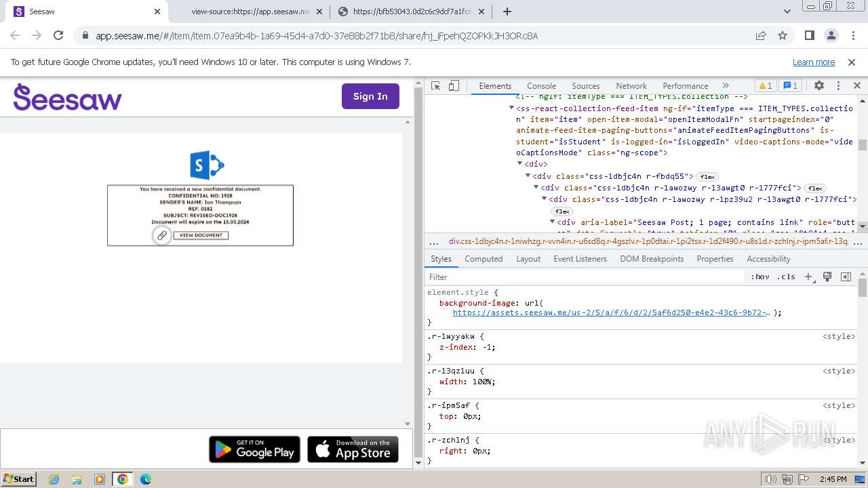Toggle device toolbar in DevTools
Image resolution: width=868 pixels, height=488 pixels.
click(x=454, y=86)
